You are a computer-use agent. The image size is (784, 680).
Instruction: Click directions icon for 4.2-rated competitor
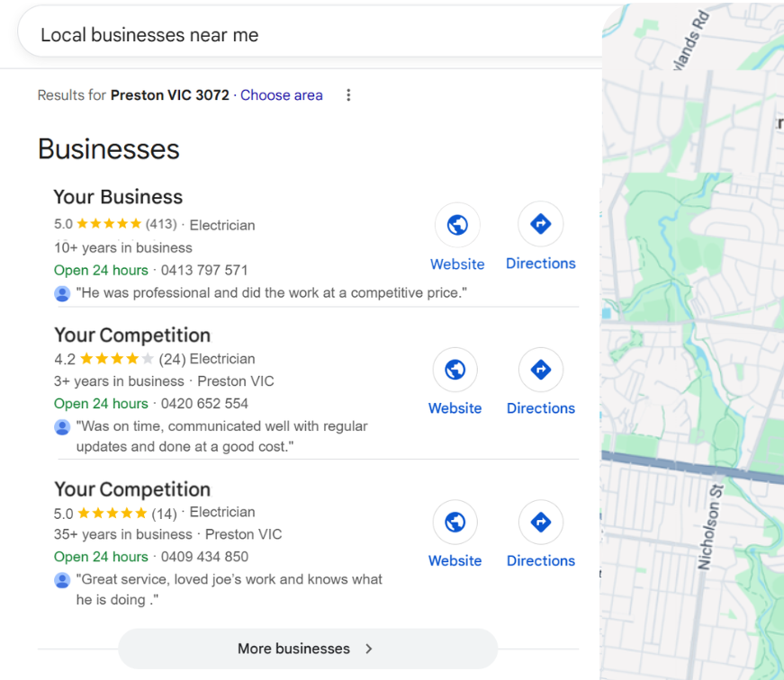[541, 370]
